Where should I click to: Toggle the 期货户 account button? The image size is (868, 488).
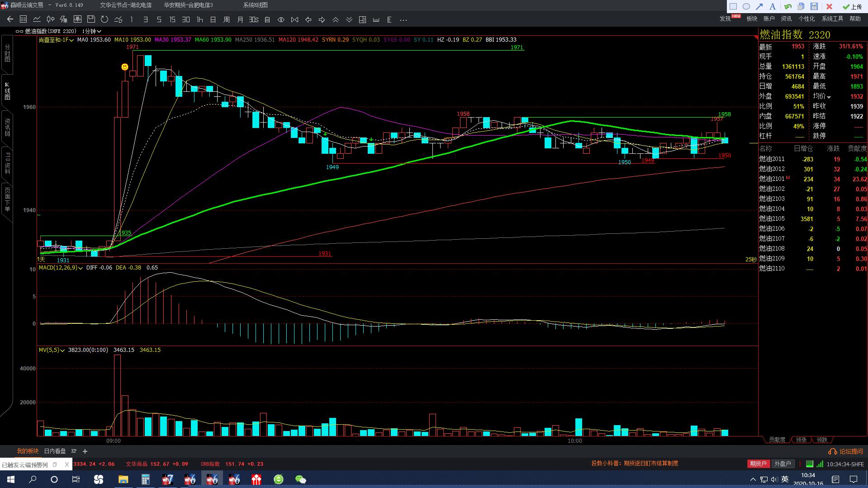click(758, 464)
